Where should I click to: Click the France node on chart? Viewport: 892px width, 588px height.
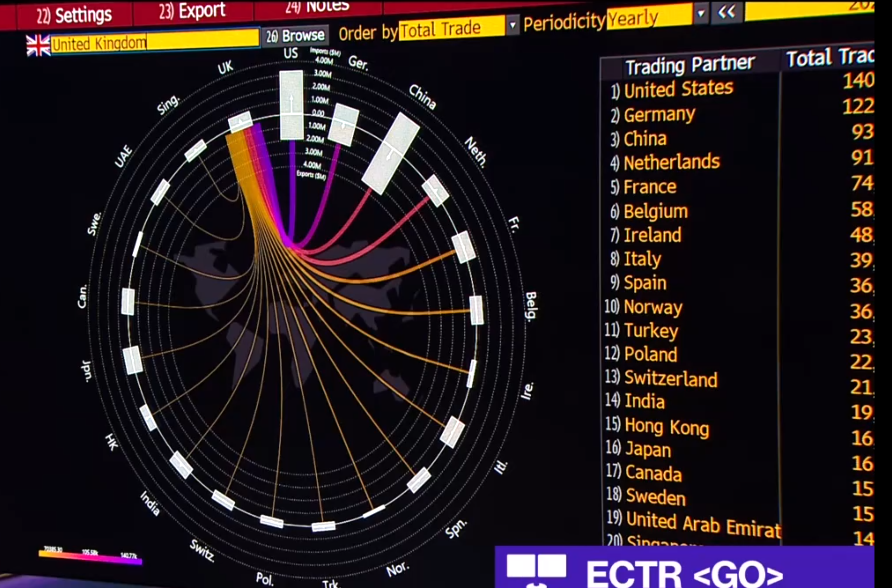tap(464, 247)
